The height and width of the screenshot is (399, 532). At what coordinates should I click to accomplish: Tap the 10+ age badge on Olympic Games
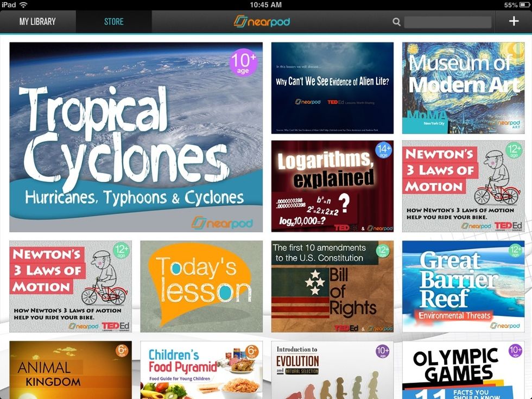tap(515, 351)
